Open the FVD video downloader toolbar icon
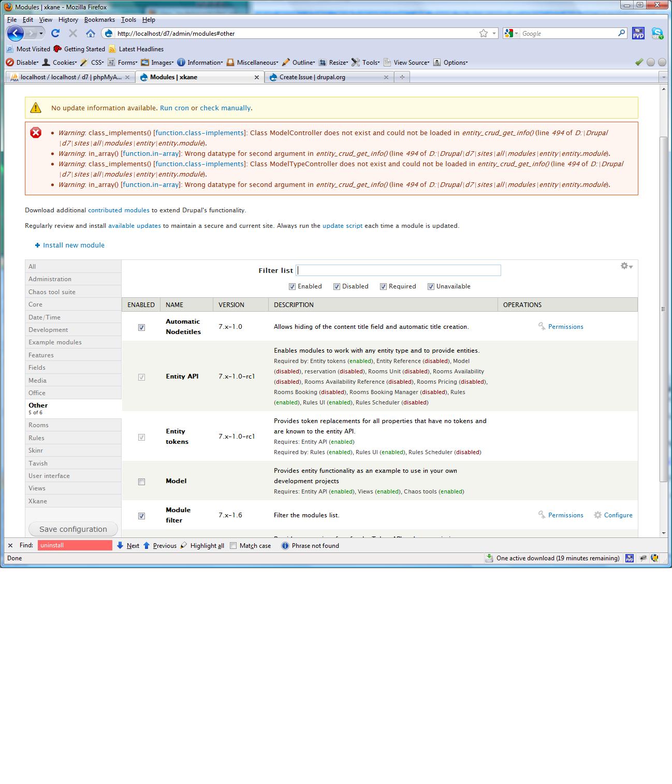Viewport: 672px width, 784px height. coord(638,33)
